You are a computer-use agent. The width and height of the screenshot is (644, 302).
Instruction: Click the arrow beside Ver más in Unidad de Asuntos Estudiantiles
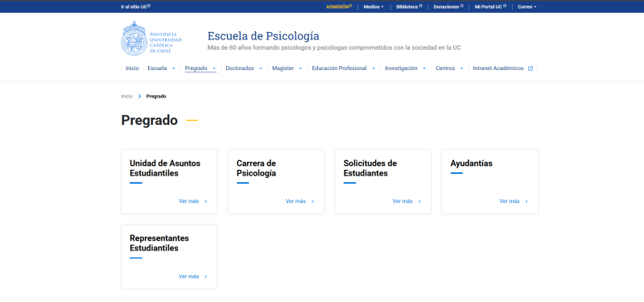[x=206, y=201]
